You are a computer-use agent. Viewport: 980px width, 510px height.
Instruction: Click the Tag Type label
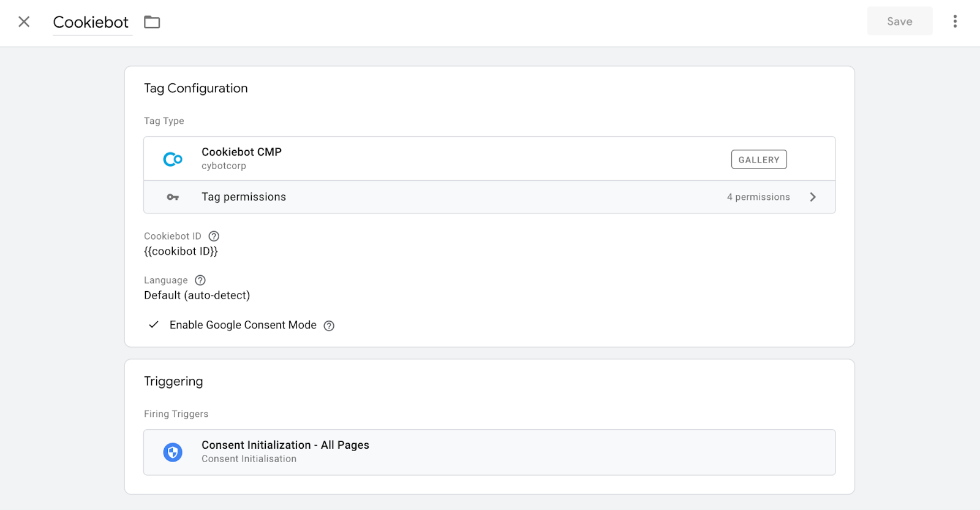pos(164,121)
